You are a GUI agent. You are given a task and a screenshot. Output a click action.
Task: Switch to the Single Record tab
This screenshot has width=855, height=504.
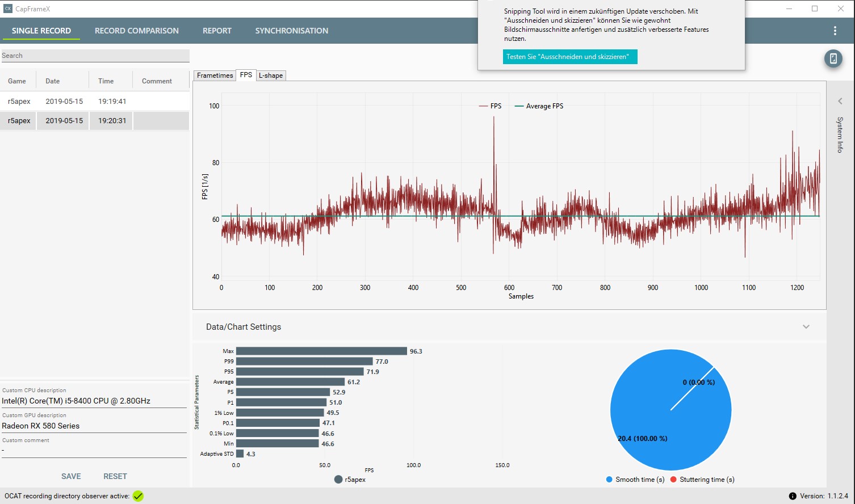point(41,31)
